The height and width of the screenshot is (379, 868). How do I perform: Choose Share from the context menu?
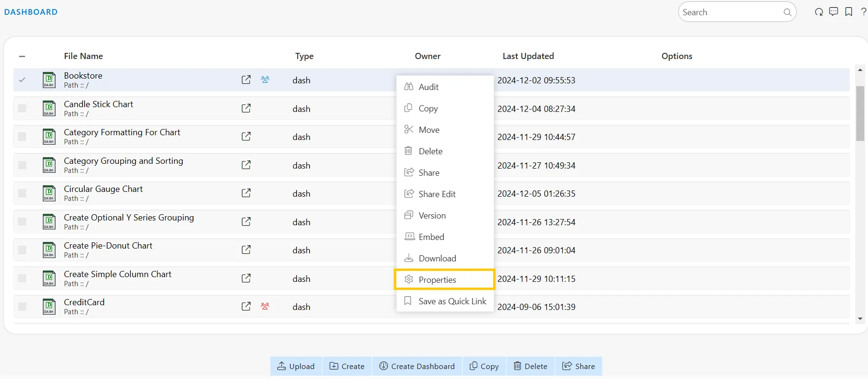[x=445, y=172]
